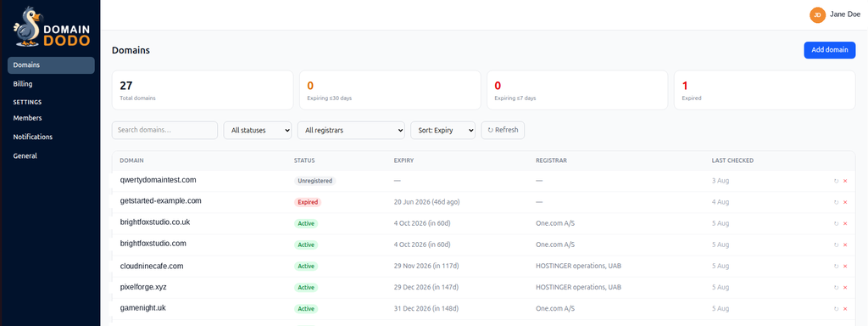The image size is (868, 326).
Task: Click the DOMAIN column header
Action: pos(131,160)
